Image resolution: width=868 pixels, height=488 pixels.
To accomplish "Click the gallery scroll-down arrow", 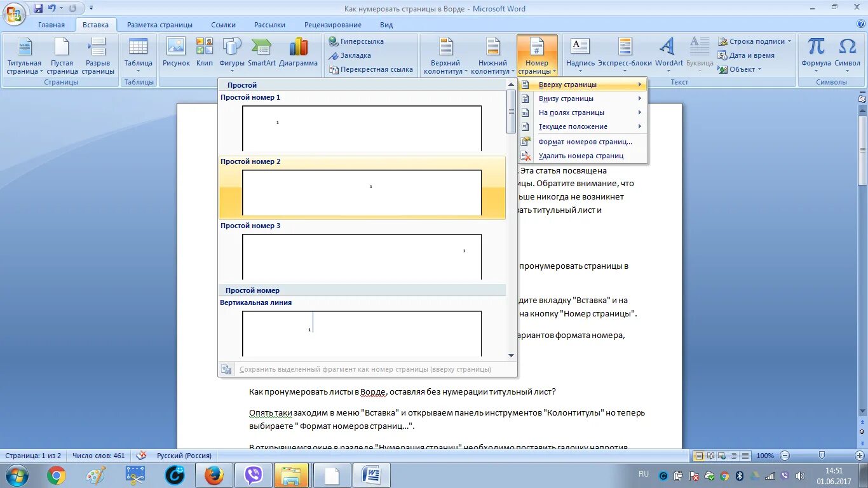I will pos(511,355).
